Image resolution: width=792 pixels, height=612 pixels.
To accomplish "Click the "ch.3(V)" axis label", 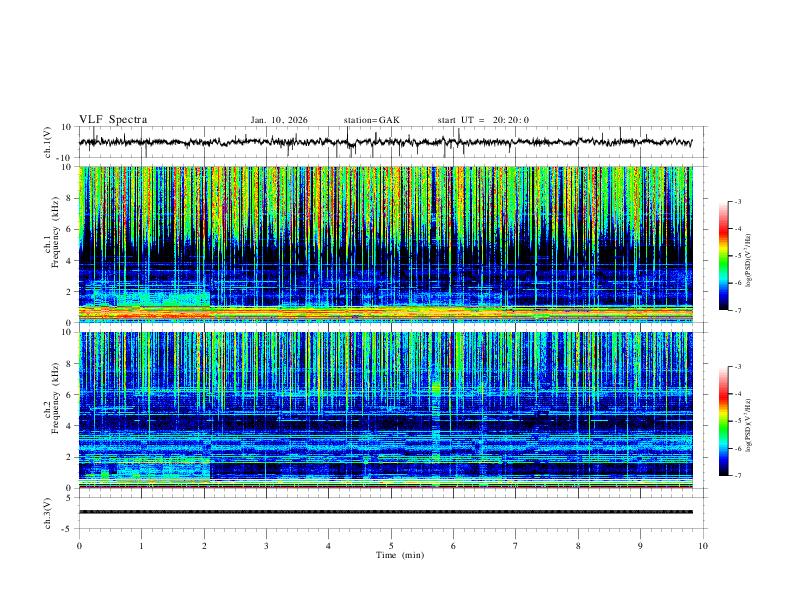I will [x=48, y=513].
